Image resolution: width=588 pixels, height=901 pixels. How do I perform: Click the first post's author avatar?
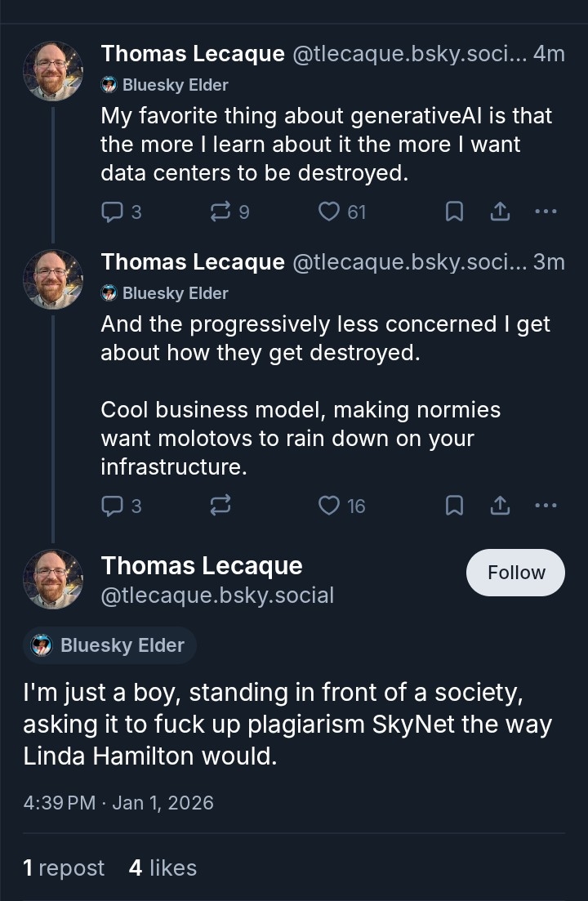[53, 71]
